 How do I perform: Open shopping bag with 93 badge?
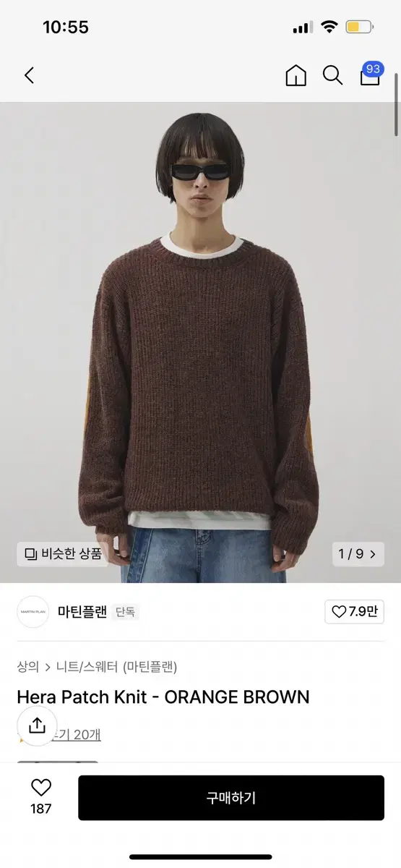click(x=371, y=75)
